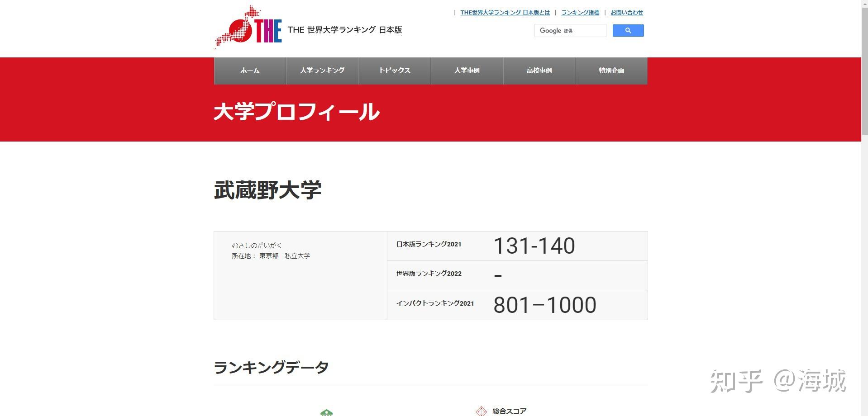Open the 大学事例 menu tab
Screen dimensions: 868x416
467,71
